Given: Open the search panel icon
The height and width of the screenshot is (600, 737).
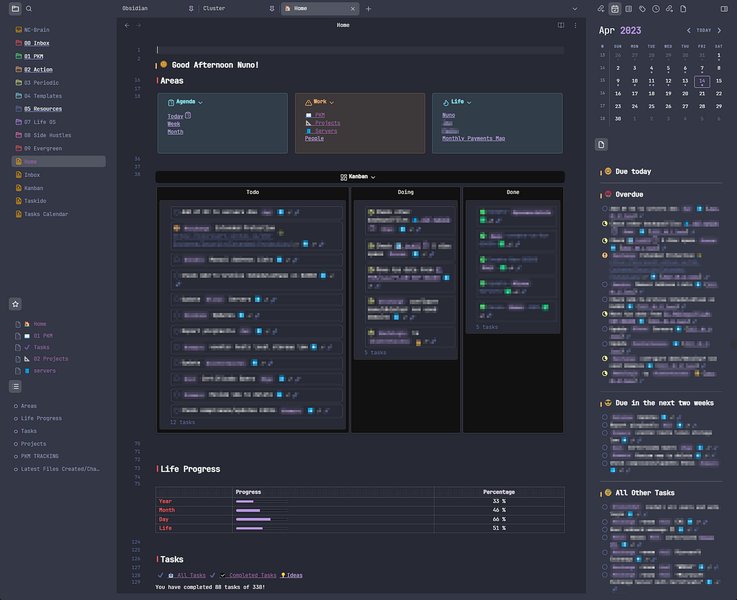Looking at the screenshot, I should (29, 8).
